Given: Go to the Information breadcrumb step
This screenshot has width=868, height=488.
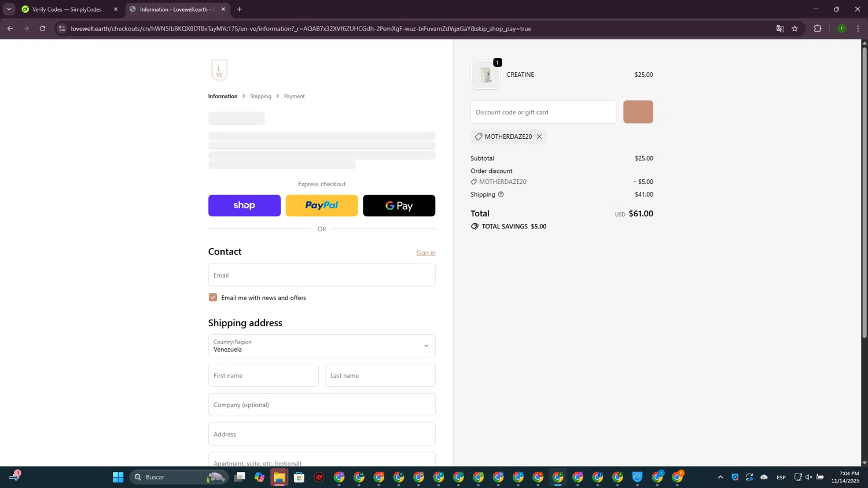Looking at the screenshot, I should pos(223,96).
